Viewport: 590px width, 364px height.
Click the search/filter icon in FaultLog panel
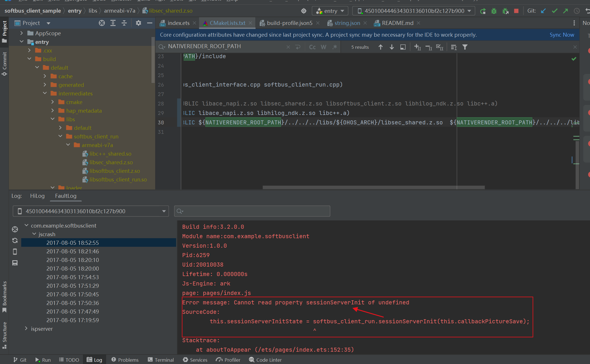[180, 211]
